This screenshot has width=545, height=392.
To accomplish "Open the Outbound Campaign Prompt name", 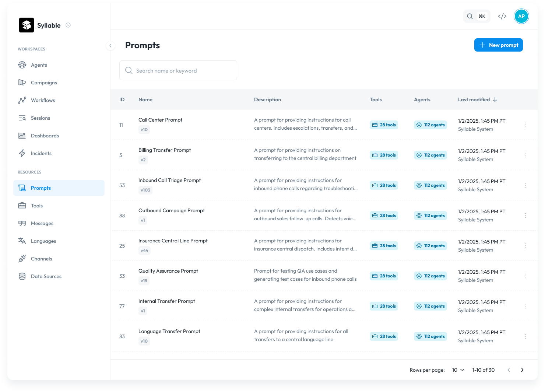I will click(172, 210).
